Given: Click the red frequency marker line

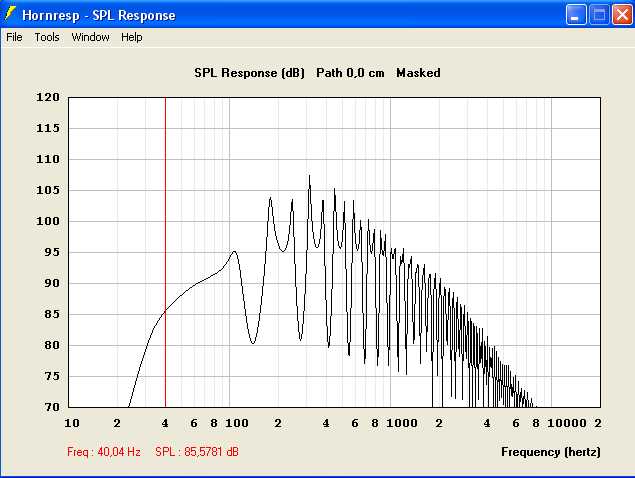Looking at the screenshot, I should click(165, 252).
